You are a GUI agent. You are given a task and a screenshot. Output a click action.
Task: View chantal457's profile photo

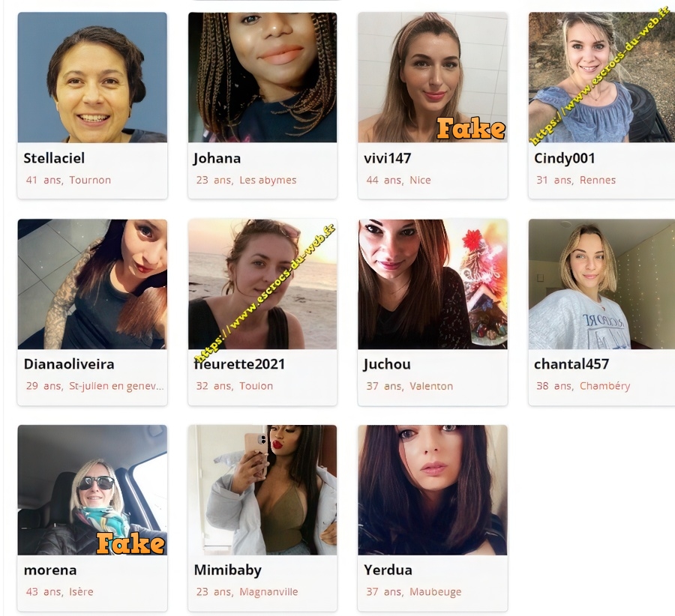click(x=601, y=284)
